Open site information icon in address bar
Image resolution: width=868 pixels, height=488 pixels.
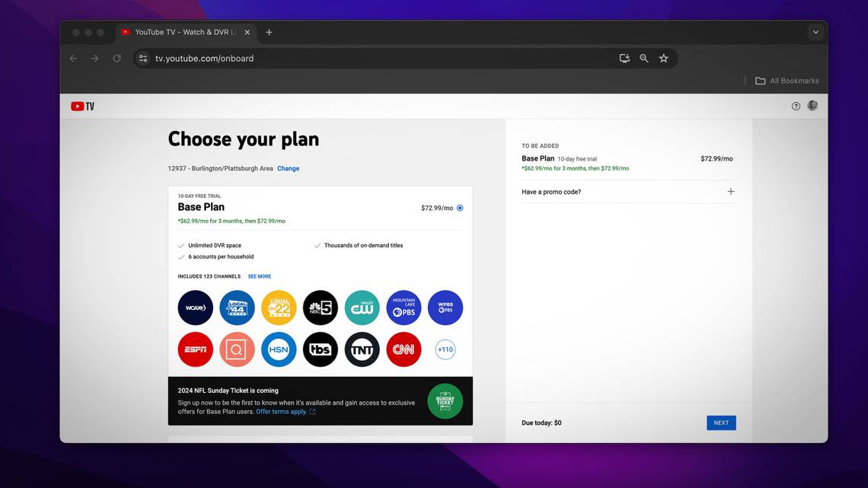point(143,58)
